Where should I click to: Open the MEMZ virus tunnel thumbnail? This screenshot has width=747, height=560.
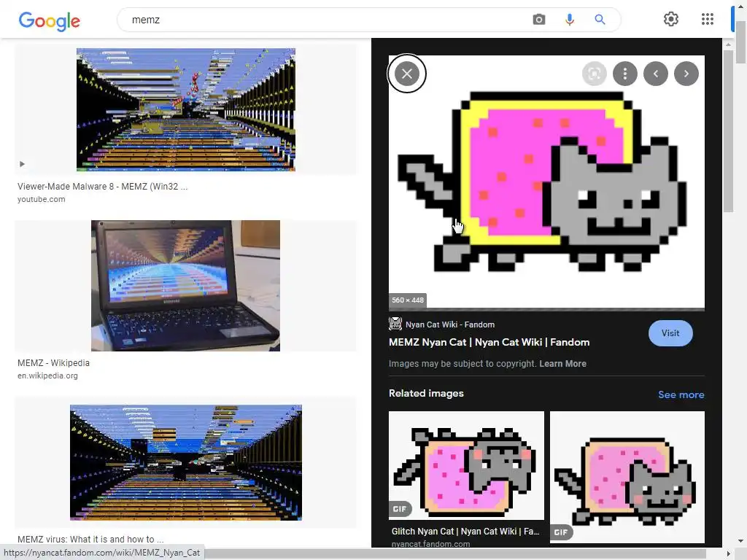click(x=186, y=462)
